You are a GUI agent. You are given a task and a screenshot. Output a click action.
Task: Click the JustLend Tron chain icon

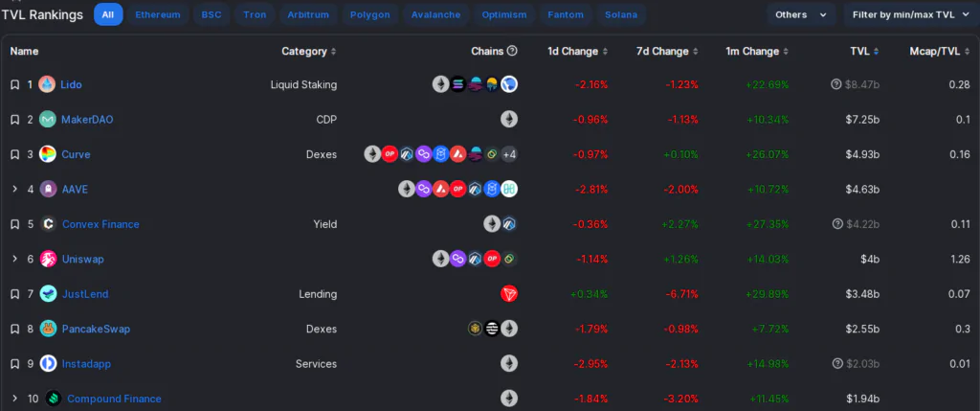tap(509, 294)
